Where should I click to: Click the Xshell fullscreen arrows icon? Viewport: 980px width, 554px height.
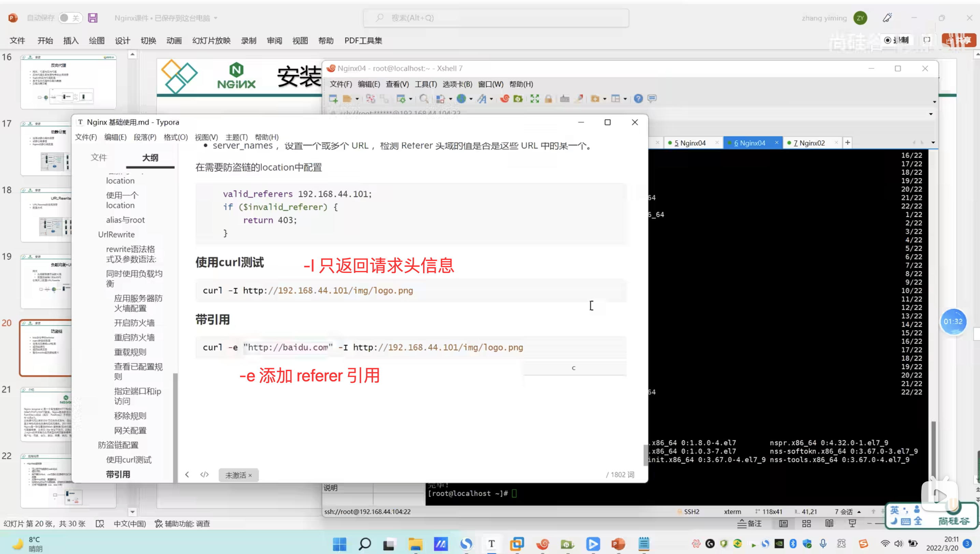point(535,99)
